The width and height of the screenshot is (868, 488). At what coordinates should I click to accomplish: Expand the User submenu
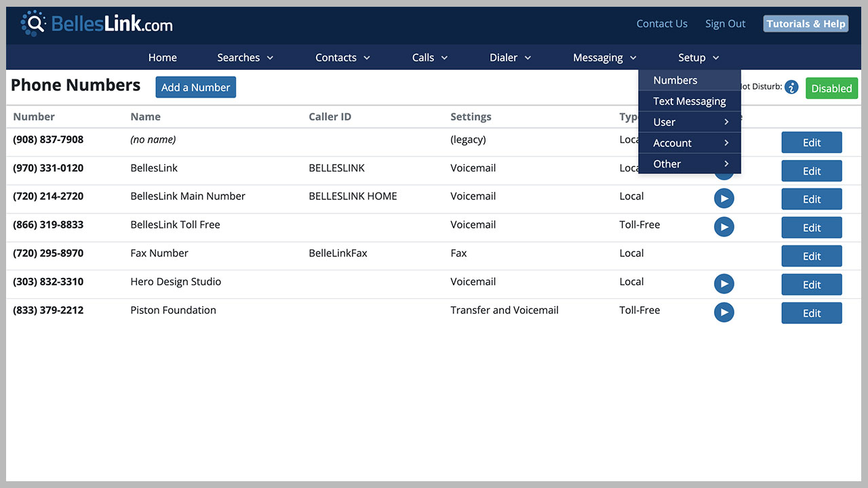[x=690, y=122]
